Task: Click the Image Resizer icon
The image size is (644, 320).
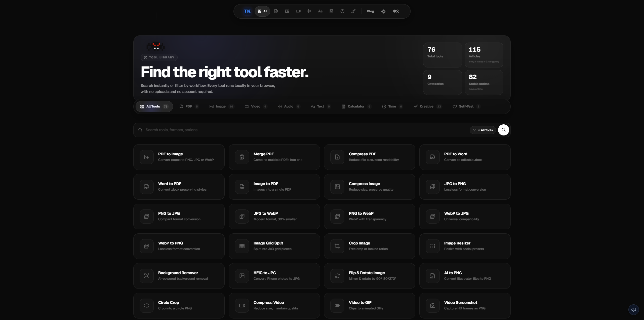Action: pos(433,246)
